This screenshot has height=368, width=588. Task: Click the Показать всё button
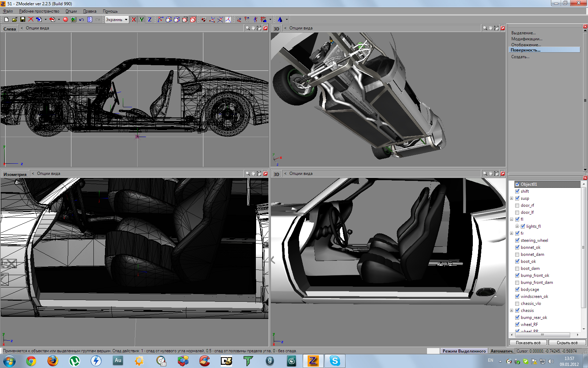click(x=528, y=343)
